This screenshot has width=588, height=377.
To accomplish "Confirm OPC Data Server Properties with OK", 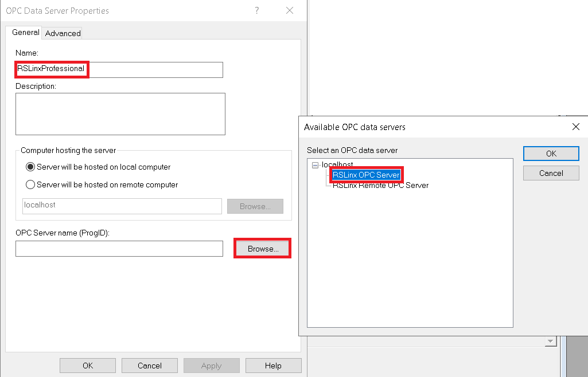I will 88,366.
